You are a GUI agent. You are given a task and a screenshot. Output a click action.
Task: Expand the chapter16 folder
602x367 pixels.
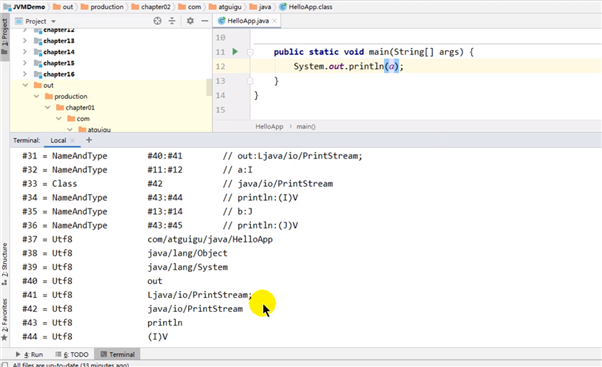pyautogui.click(x=25, y=74)
